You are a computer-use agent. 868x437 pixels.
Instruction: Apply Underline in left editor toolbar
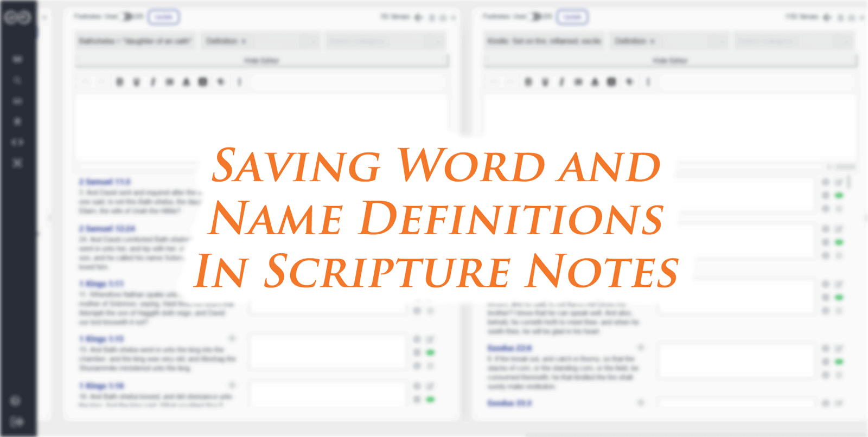click(137, 82)
